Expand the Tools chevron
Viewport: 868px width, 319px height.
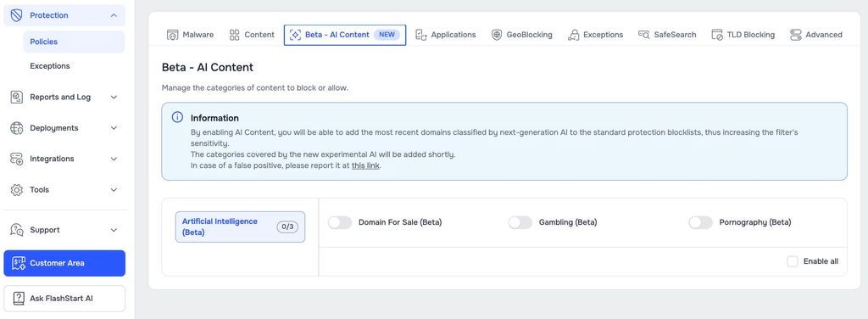(114, 190)
